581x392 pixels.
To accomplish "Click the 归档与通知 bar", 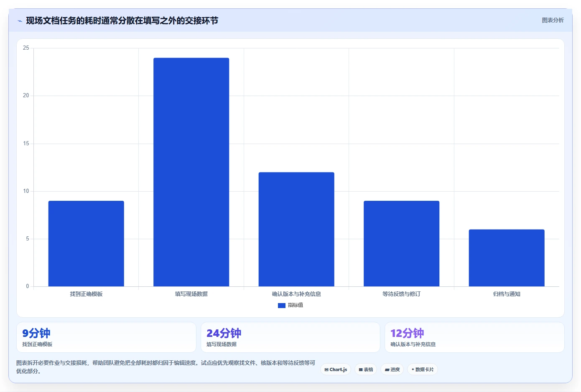I will (x=507, y=258).
